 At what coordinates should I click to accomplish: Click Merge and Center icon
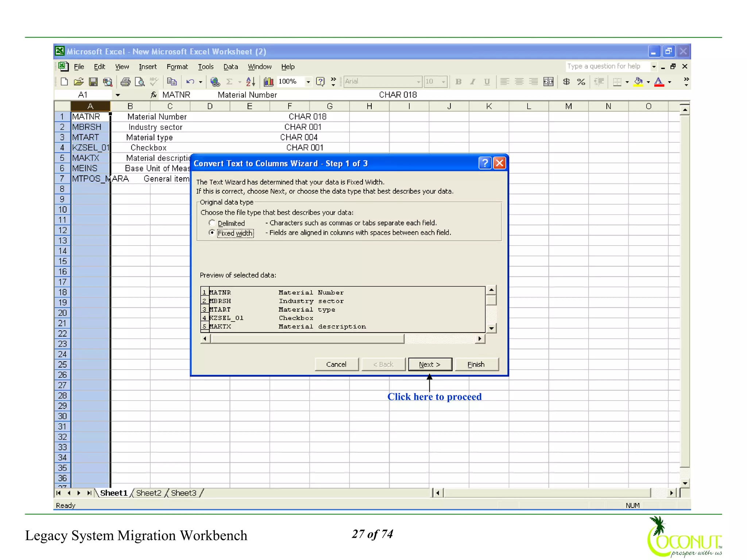548,82
